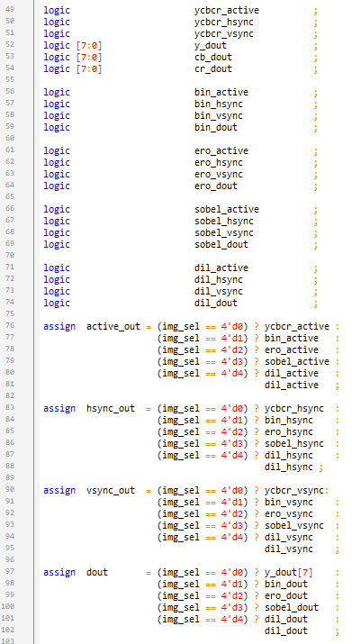This screenshot has height=644, width=352.
Task: Click bin_dout on line 98
Action: pos(286,584)
